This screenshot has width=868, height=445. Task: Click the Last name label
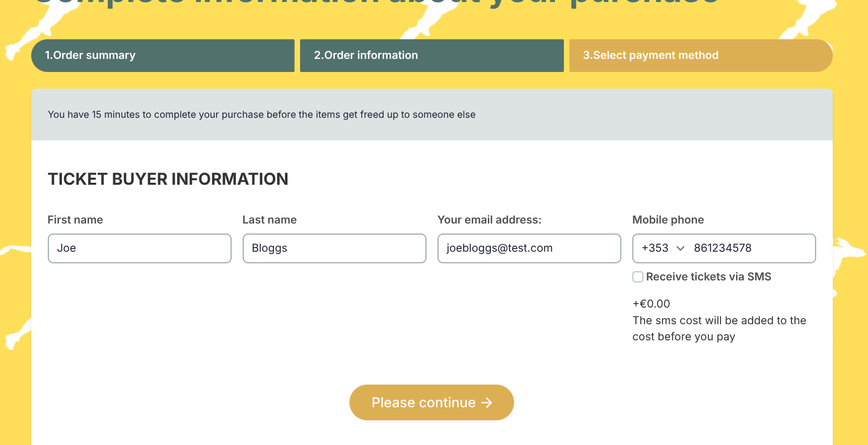pyautogui.click(x=269, y=220)
